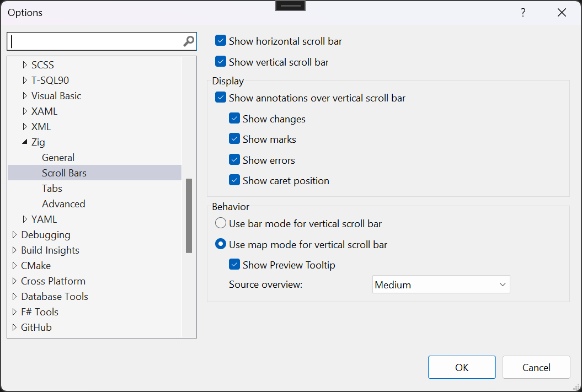
Task: Confirm settings with the OK button
Action: coord(462,367)
